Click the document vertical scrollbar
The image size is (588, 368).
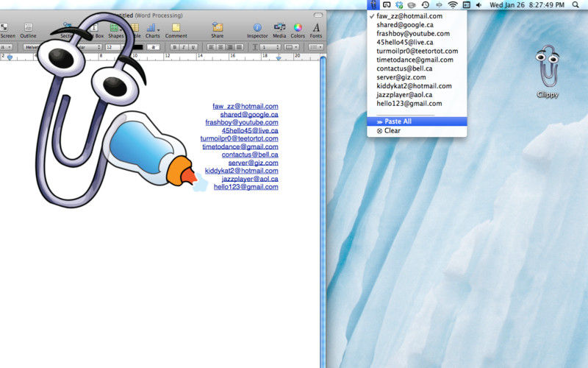323,212
